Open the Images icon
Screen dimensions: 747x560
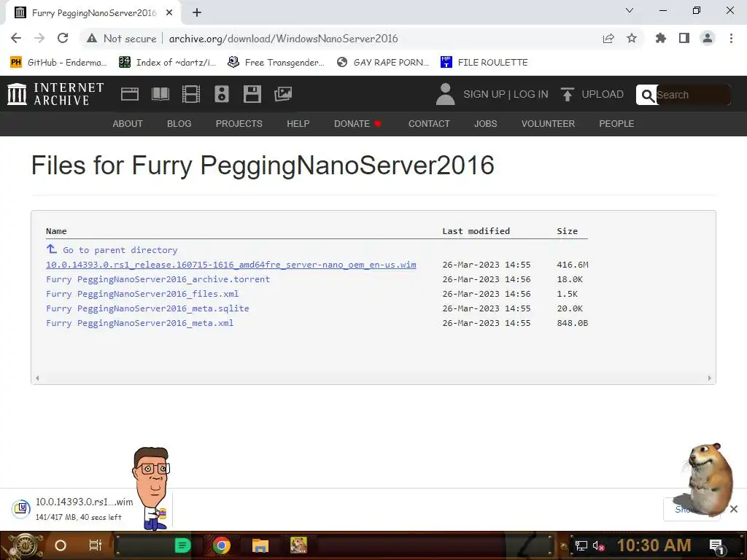click(283, 94)
